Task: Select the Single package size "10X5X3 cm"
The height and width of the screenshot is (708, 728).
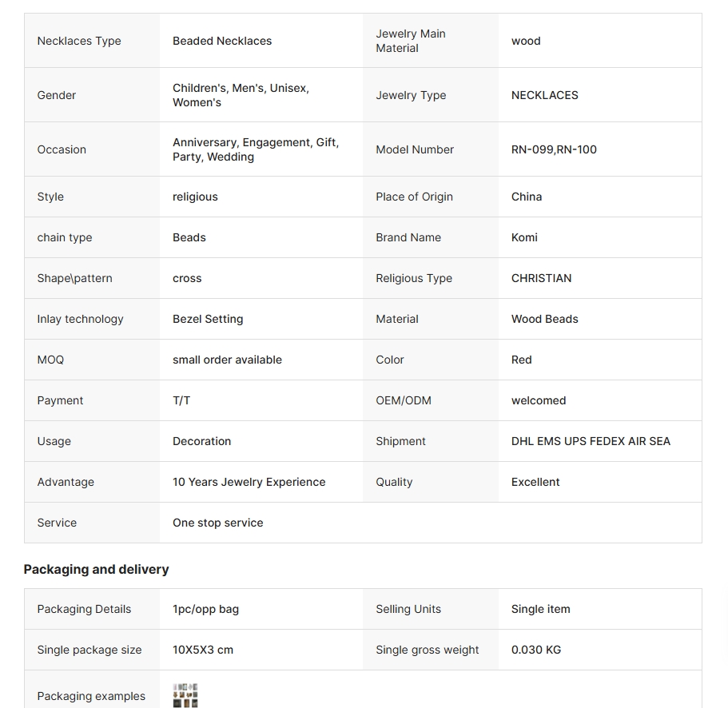Action: tap(203, 650)
